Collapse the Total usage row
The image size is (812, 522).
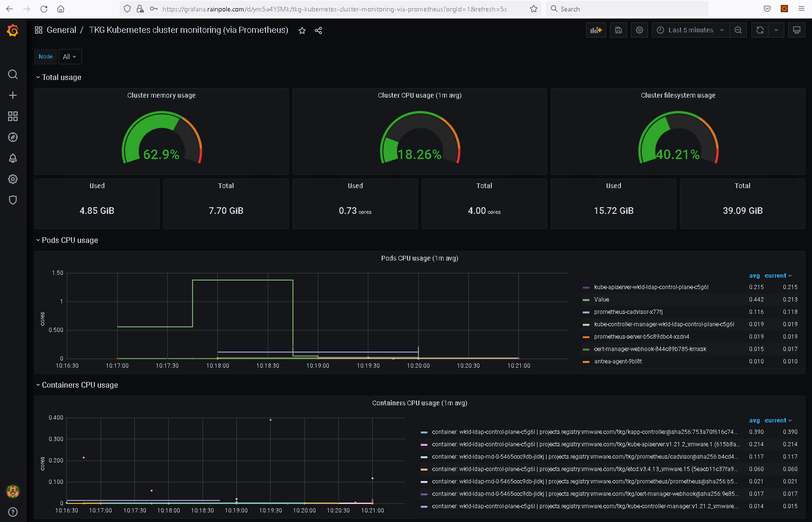pyautogui.click(x=59, y=77)
